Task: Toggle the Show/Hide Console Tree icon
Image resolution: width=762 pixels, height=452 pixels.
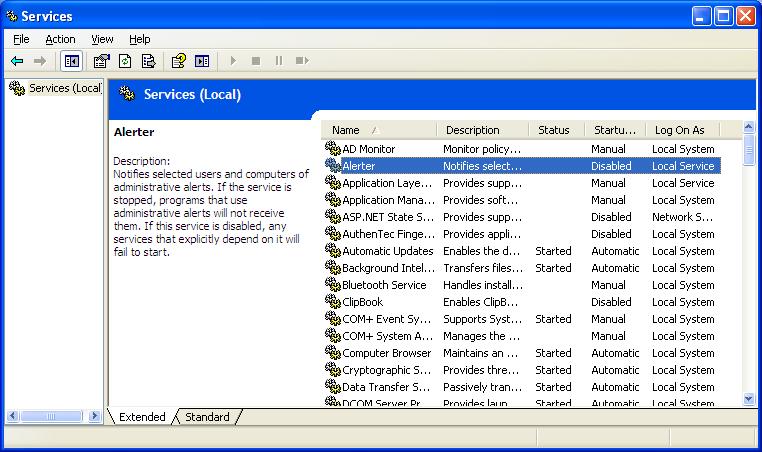Action: 72,61
